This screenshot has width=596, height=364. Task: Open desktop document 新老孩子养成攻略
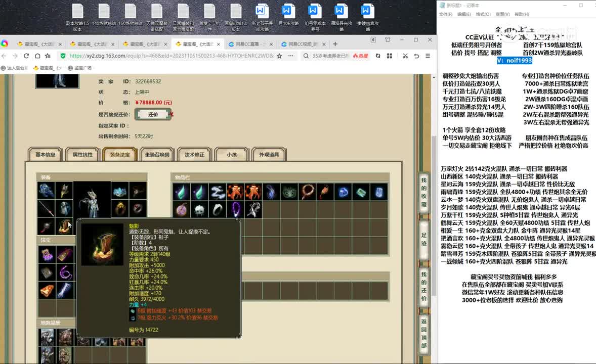tap(262, 18)
